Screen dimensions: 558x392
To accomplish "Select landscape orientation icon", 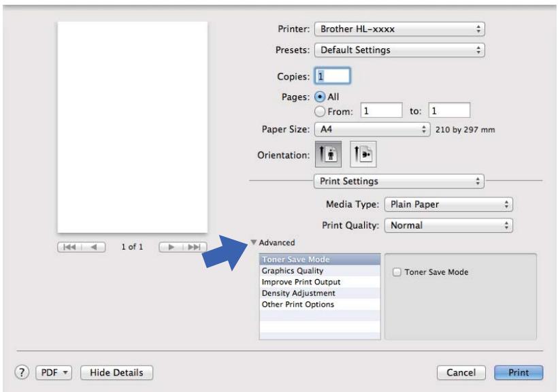I will point(363,154).
